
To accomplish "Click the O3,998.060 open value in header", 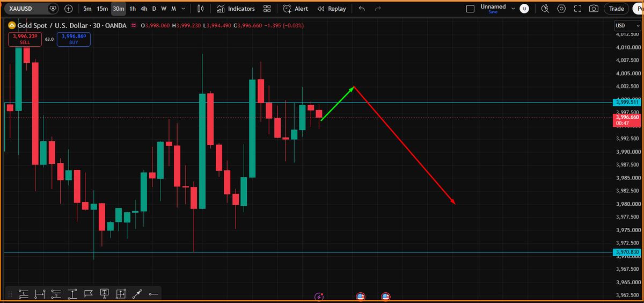I will 155,25.
